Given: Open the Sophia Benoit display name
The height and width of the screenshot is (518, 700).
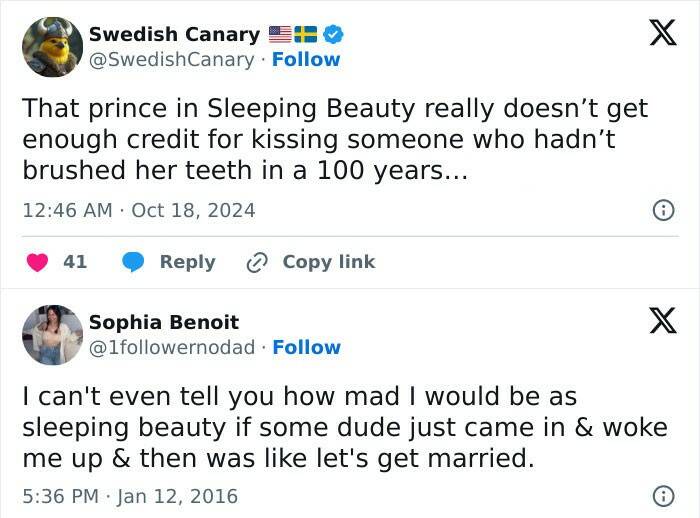Looking at the screenshot, I should pyautogui.click(x=164, y=322).
